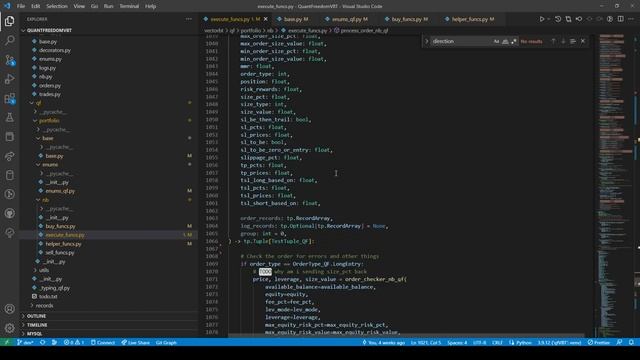Open the File menu
This screenshot has height=360, width=640.
21,6
